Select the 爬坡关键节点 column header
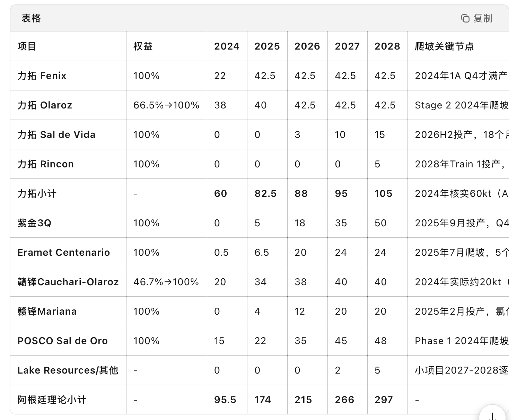The height and width of the screenshot is (420, 517). [x=444, y=46]
